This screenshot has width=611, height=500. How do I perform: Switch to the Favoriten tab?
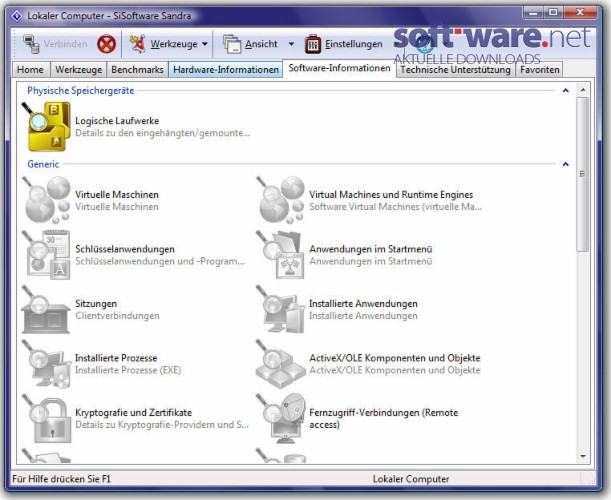[x=540, y=70]
